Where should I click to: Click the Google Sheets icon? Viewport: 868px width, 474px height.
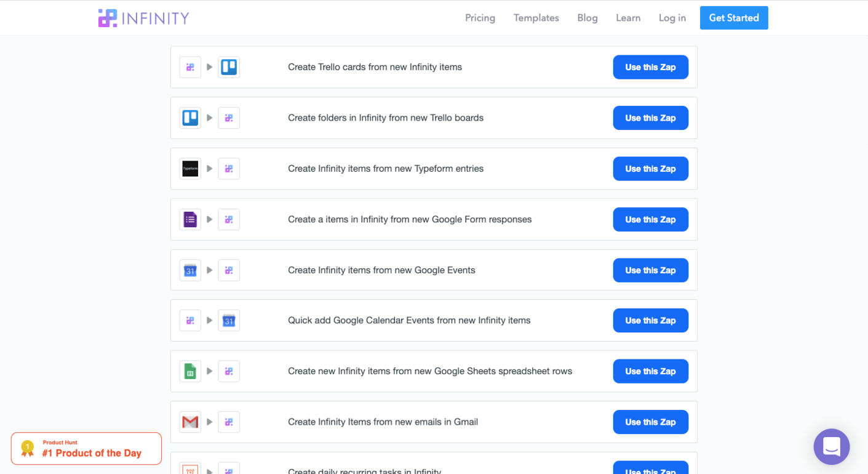pyautogui.click(x=190, y=371)
